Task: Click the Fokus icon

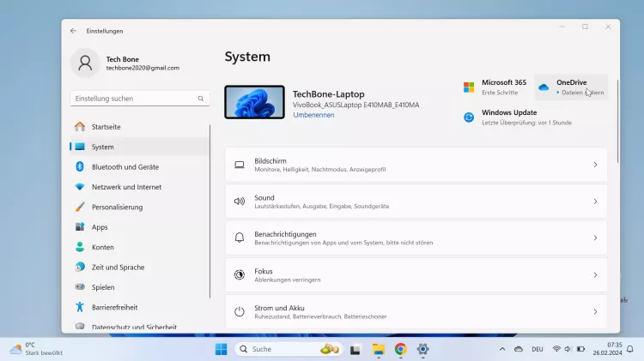Action: coord(240,274)
